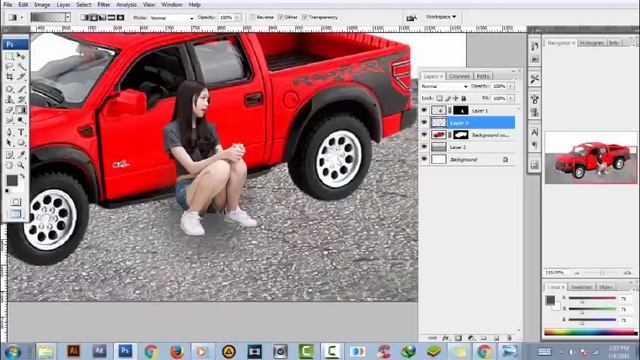Image resolution: width=640 pixels, height=360 pixels.
Task: Click the Navigator zoom slider
Action: click(602, 272)
